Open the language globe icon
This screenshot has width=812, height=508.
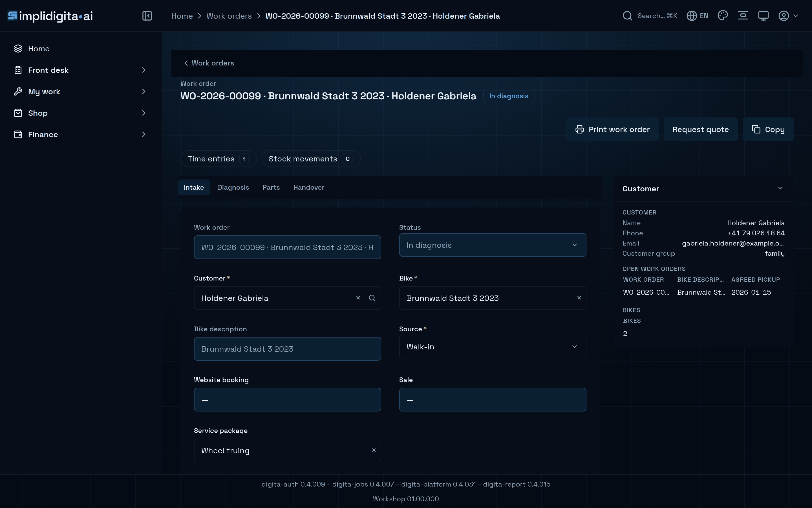(x=692, y=16)
